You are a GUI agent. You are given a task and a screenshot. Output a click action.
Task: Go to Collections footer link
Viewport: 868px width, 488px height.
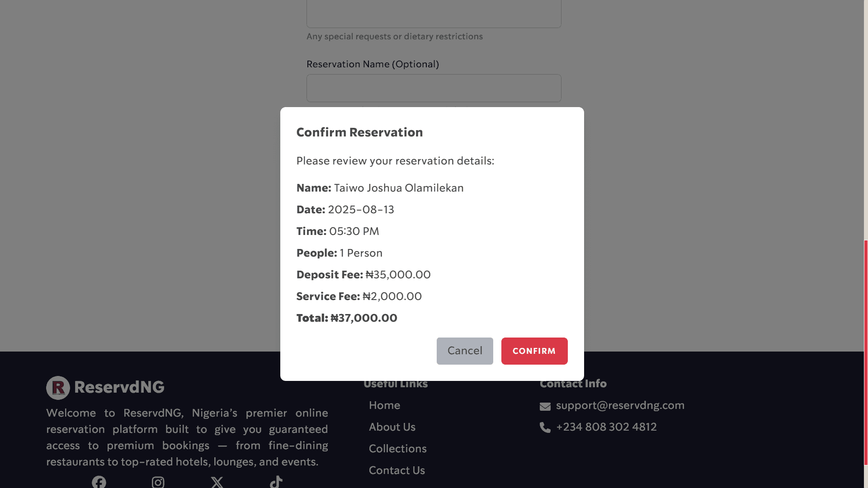click(398, 449)
